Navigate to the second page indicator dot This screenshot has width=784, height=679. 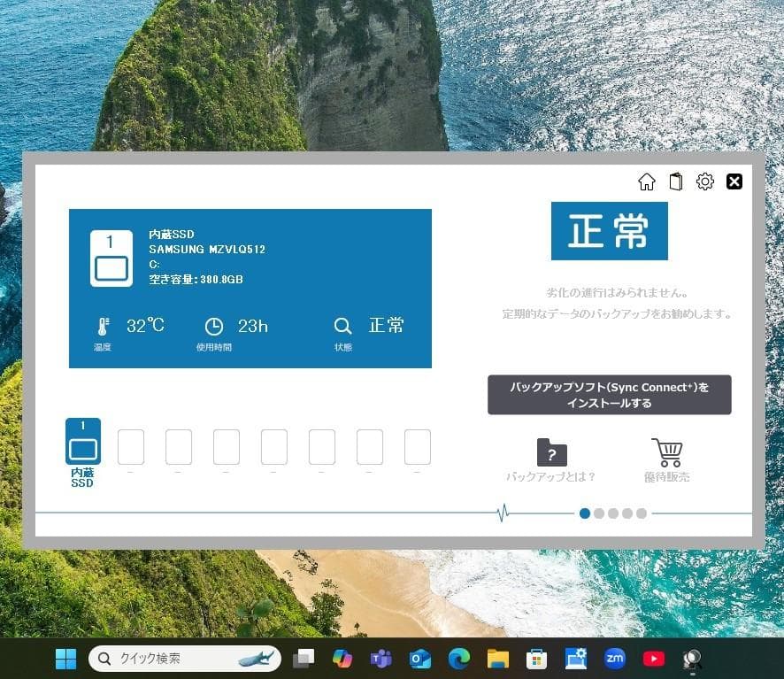click(x=598, y=513)
